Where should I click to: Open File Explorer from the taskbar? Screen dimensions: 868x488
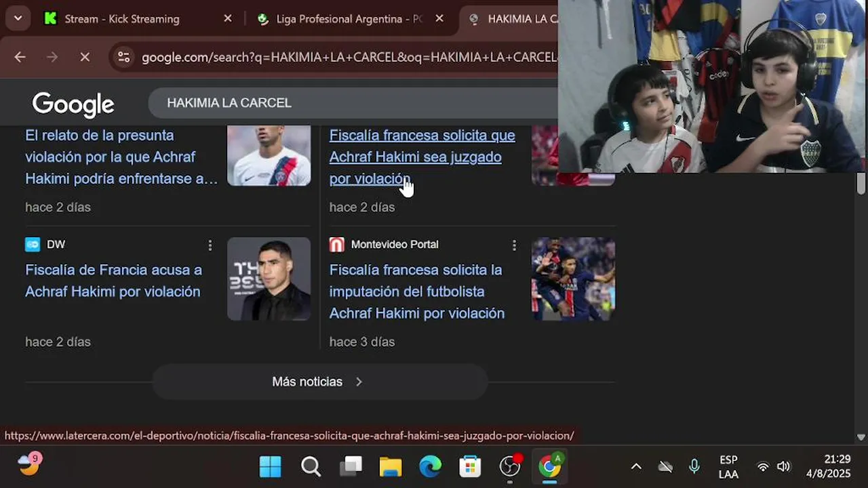[390, 466]
